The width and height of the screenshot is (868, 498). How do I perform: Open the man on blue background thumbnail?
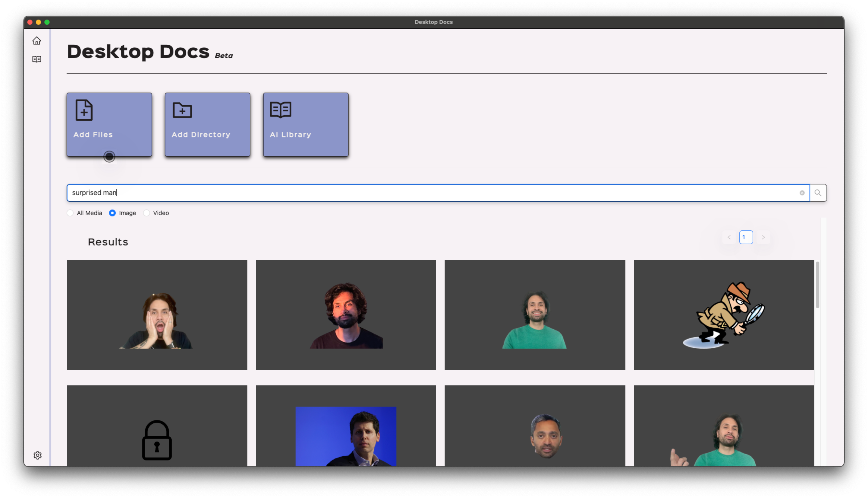(346, 426)
